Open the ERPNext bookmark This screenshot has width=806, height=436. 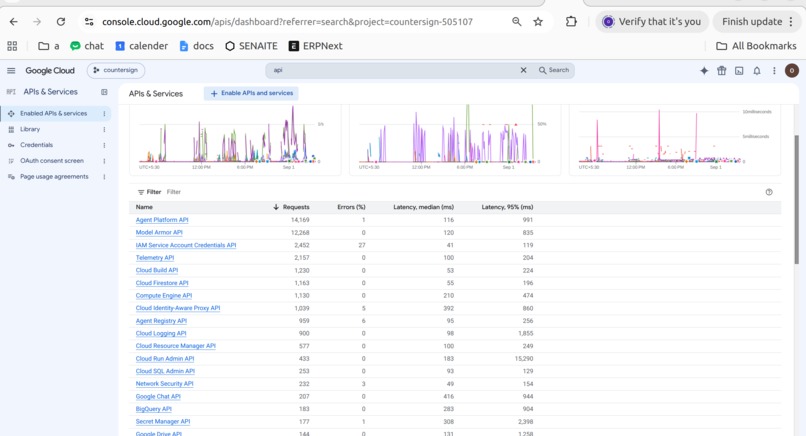(316, 46)
